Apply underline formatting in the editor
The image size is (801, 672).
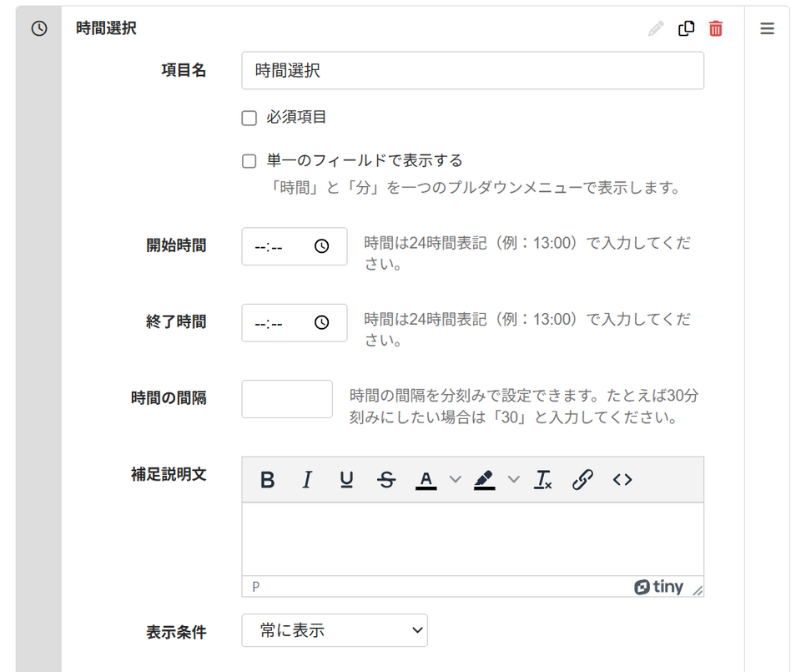(x=346, y=480)
